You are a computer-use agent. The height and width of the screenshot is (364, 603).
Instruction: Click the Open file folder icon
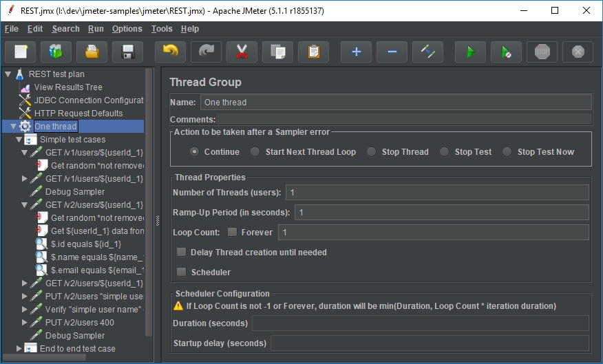click(92, 52)
